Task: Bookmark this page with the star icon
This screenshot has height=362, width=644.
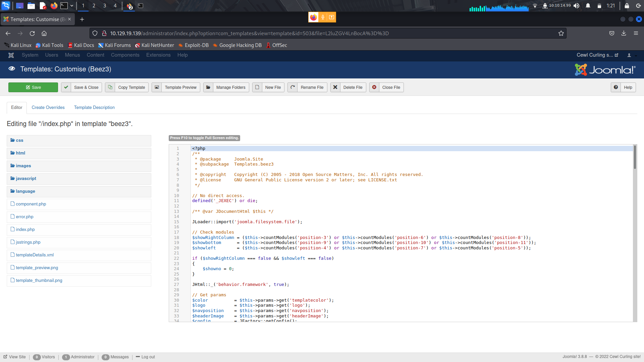Action: point(561,33)
